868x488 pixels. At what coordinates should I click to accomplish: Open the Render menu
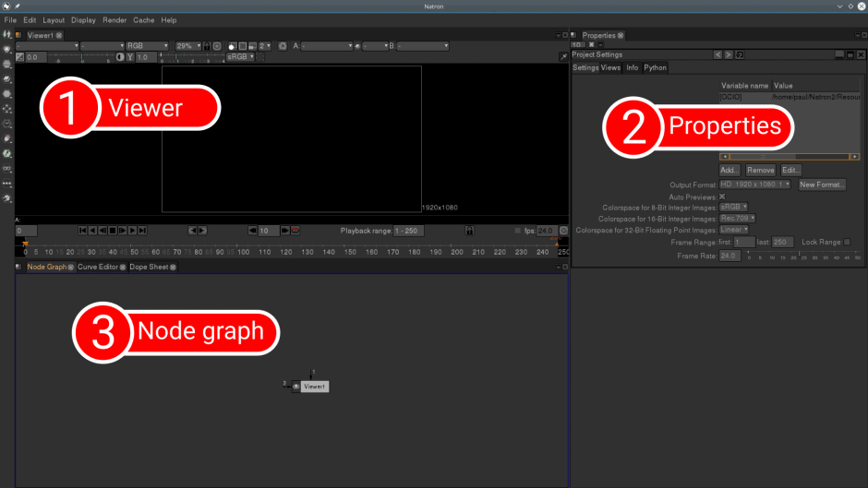[115, 19]
